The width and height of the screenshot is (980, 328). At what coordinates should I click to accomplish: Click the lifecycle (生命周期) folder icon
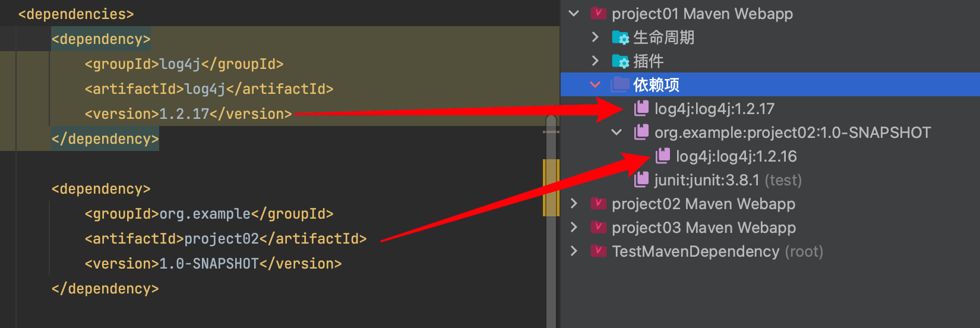(x=620, y=37)
